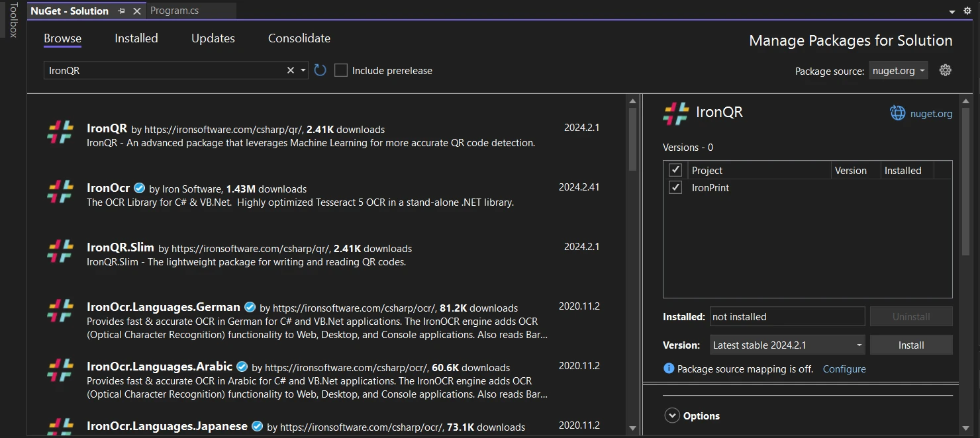
Task: Expand the Options section chevron
Action: pos(672,416)
